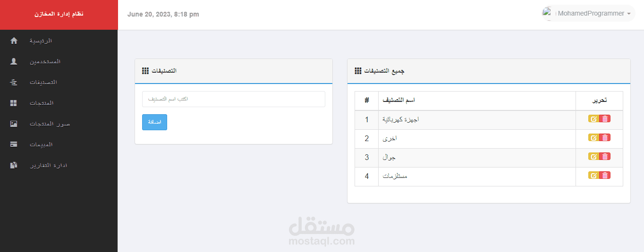
Task: Edit the اجهزة كهربائية category
Action: point(593,119)
